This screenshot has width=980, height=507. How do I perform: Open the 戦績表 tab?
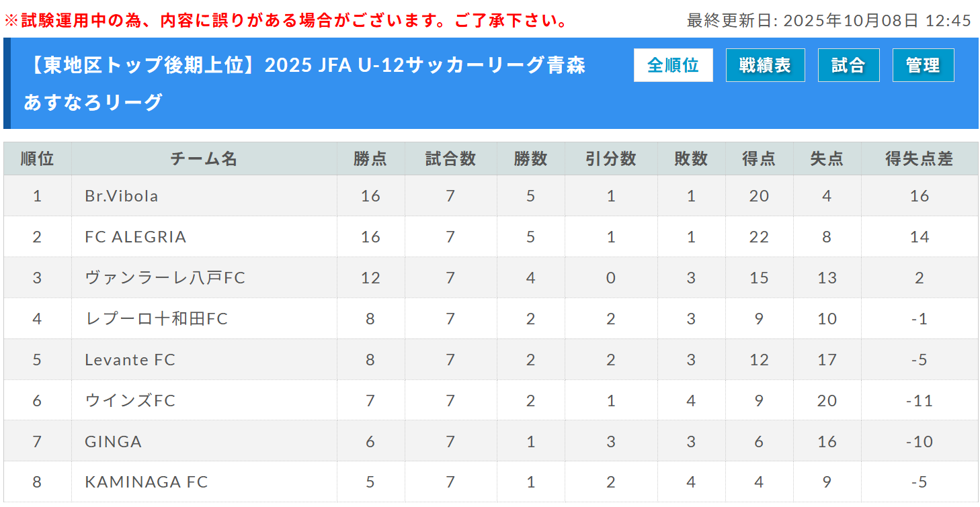(x=765, y=65)
